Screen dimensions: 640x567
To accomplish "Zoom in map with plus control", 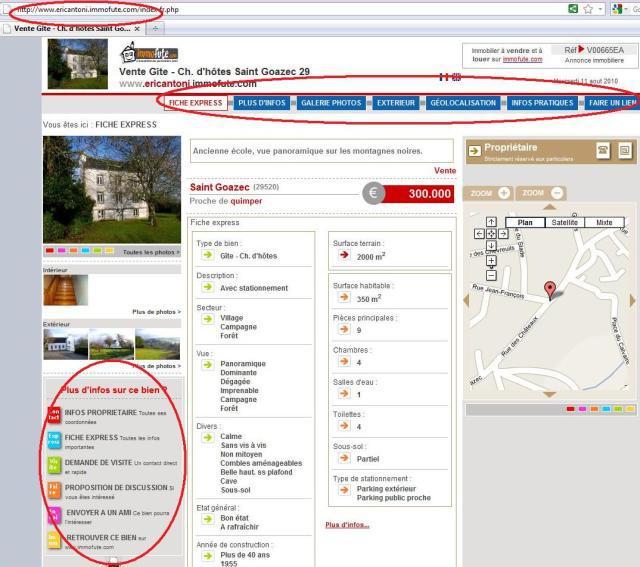I will click(491, 261).
